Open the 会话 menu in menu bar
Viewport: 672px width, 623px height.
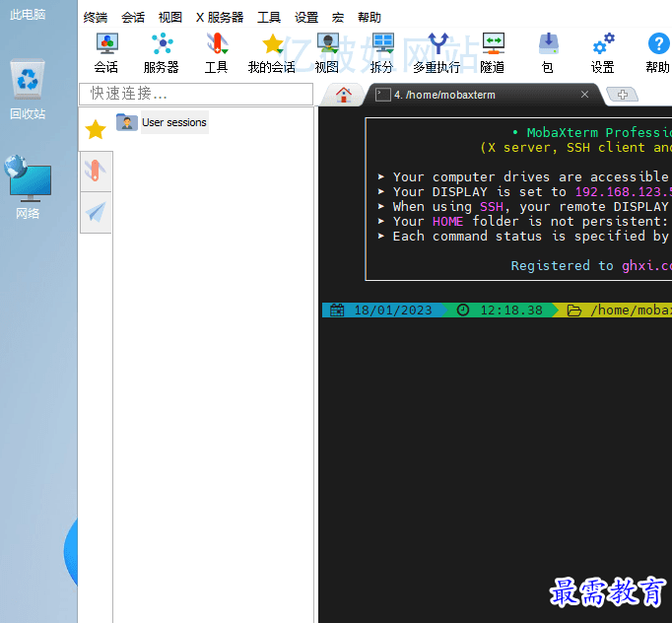133,18
